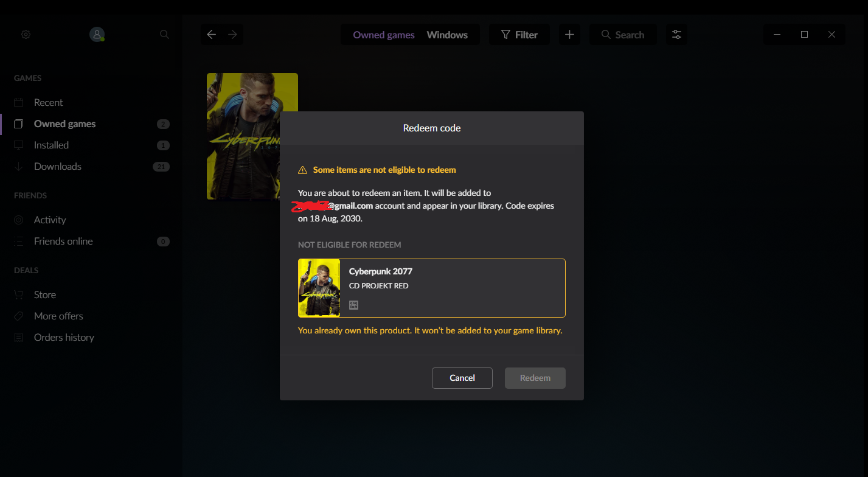Viewport: 868px width, 477px height.
Task: Click the Downloads count badge 21
Action: (161, 167)
